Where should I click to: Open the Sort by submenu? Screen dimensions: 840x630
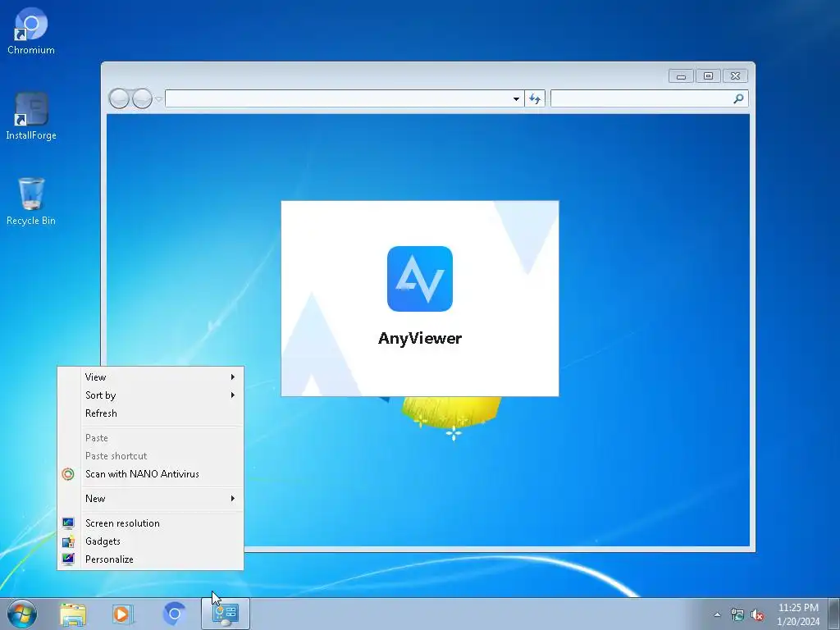(x=151, y=395)
